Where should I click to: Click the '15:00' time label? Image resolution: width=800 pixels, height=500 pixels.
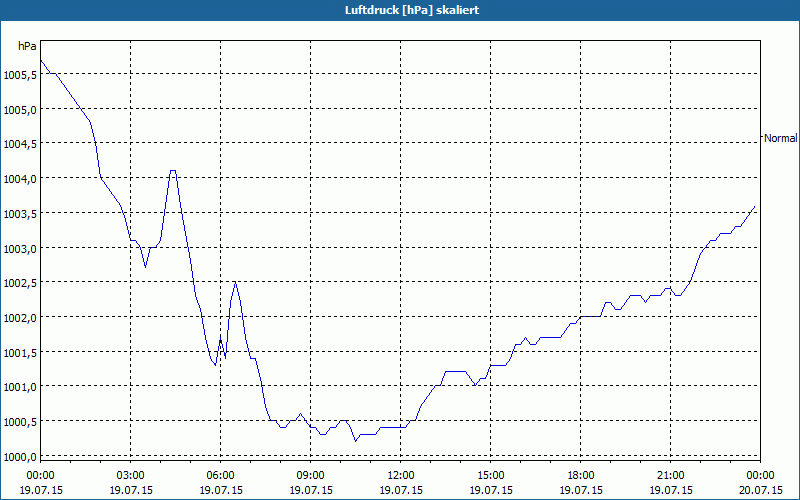[x=491, y=476]
